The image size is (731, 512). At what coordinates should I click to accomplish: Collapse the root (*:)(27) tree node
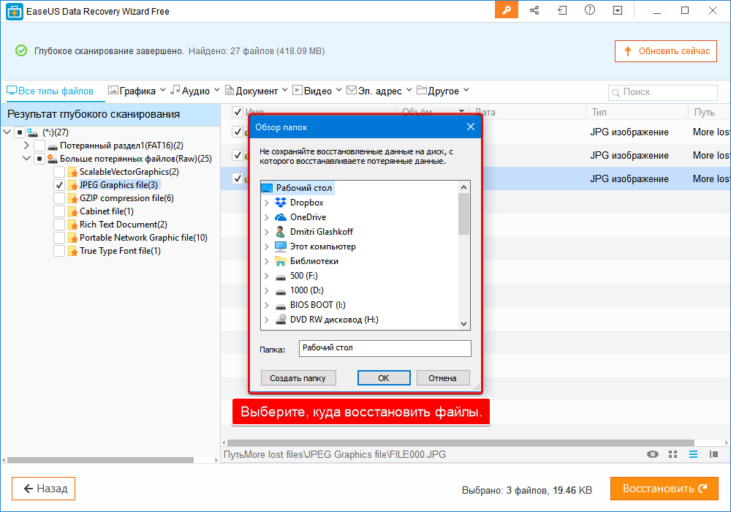7,132
